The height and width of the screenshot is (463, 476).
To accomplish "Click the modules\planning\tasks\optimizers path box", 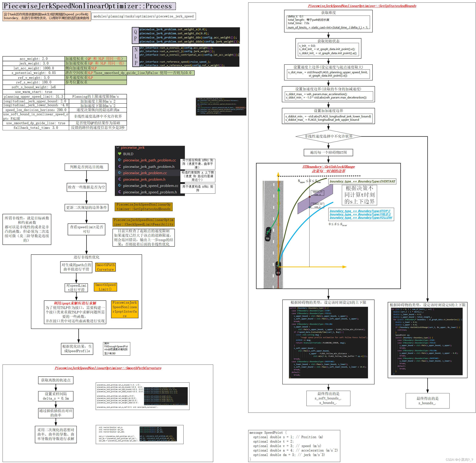I will pyautogui.click(x=144, y=16).
